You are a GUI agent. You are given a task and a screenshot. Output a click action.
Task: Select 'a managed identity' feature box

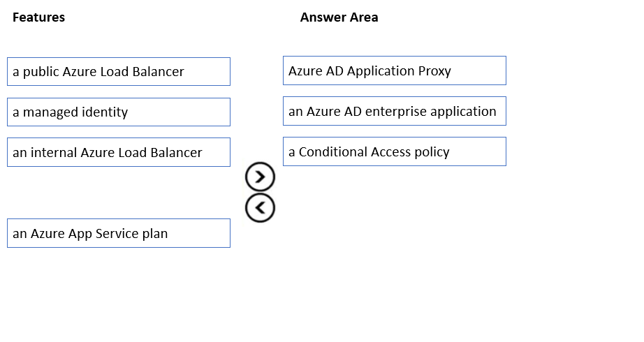coord(119,112)
